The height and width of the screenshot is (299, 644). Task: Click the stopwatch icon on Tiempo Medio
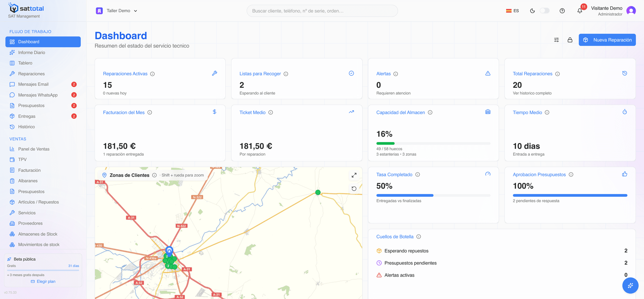click(625, 112)
